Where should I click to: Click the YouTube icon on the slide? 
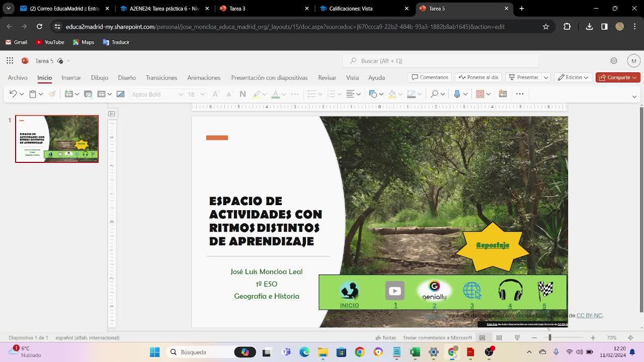(395, 291)
